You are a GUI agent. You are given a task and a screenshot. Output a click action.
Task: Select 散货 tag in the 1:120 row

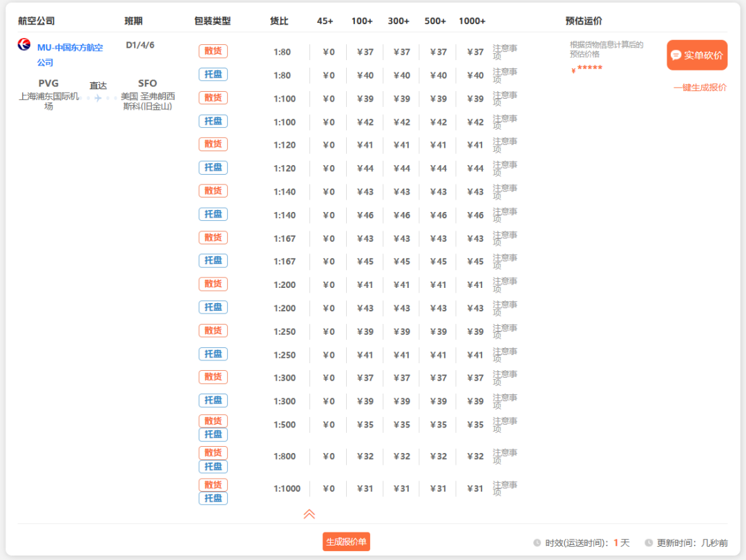pyautogui.click(x=213, y=144)
